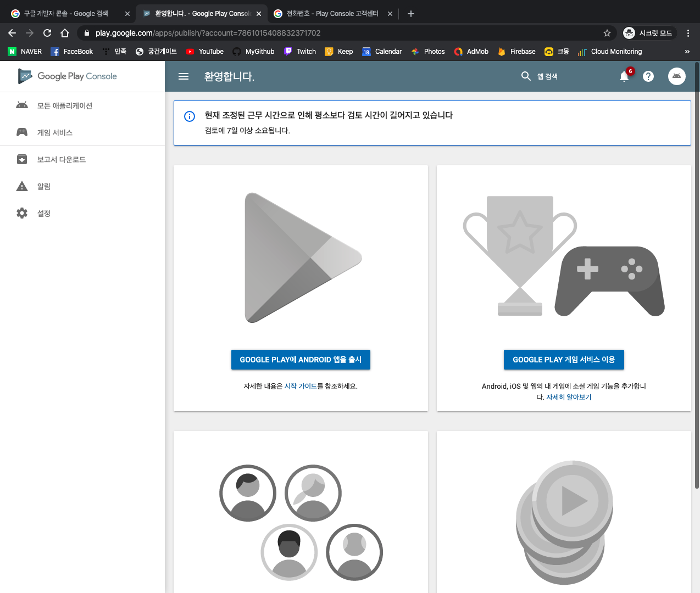Select 알림 in the sidebar

click(x=82, y=186)
